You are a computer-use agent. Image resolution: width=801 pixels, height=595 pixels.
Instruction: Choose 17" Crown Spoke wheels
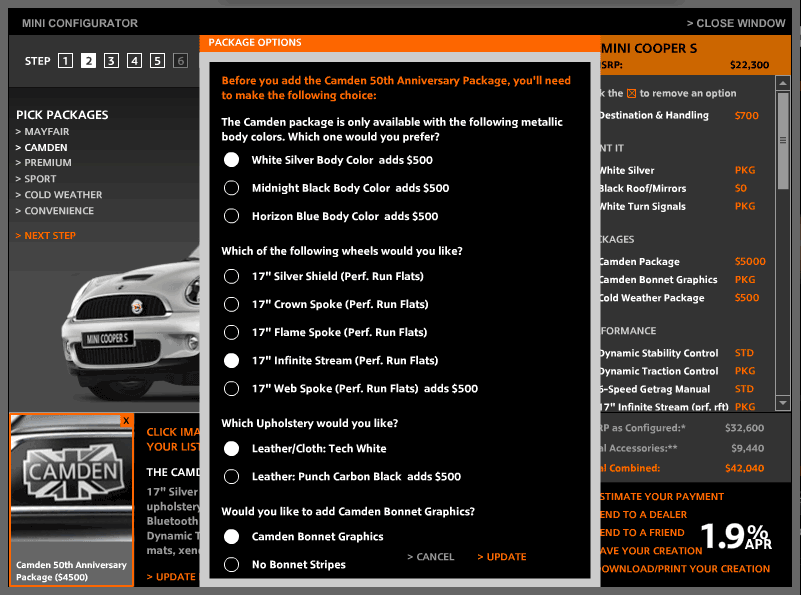231,304
